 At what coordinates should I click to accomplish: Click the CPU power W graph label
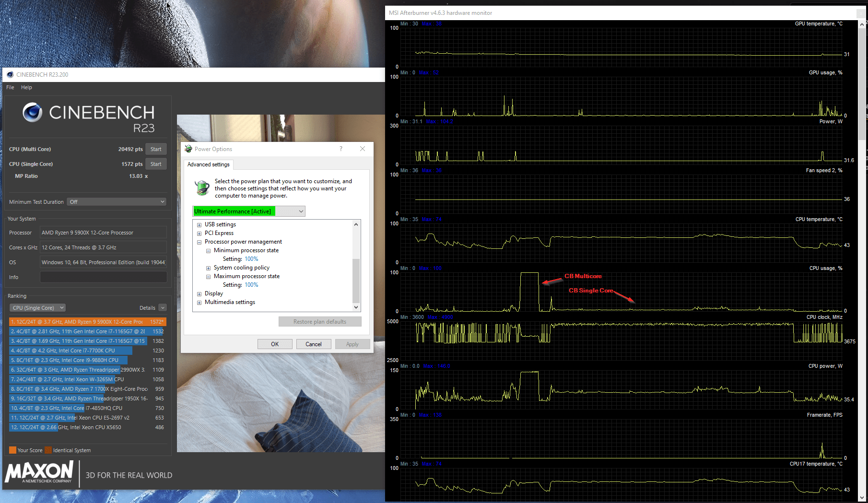[825, 366]
